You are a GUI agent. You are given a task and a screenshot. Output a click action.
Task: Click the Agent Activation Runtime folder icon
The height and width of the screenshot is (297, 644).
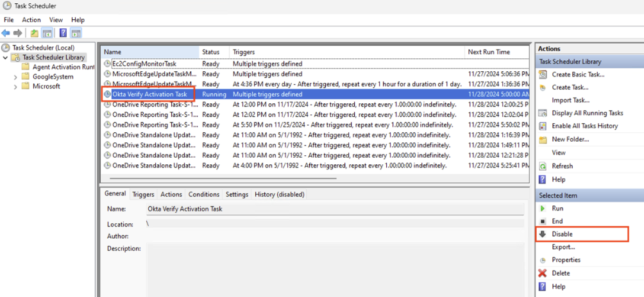click(26, 67)
